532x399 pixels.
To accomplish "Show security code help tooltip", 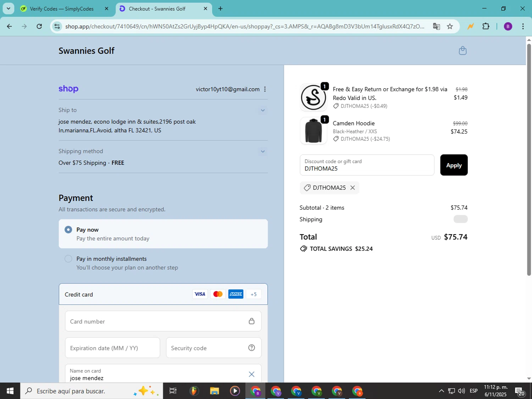I will point(251,348).
